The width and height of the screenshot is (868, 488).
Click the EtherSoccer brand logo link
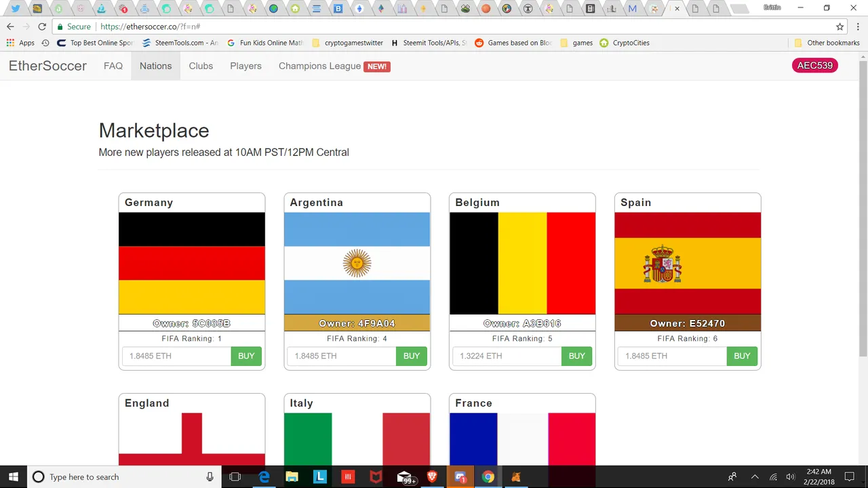tap(47, 66)
